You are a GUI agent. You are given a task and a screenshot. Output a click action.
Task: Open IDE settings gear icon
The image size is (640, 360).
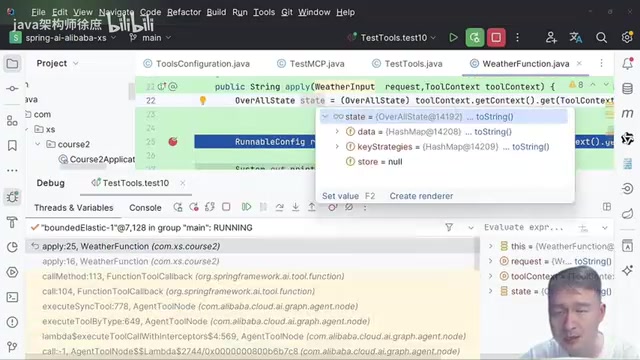(x=627, y=38)
